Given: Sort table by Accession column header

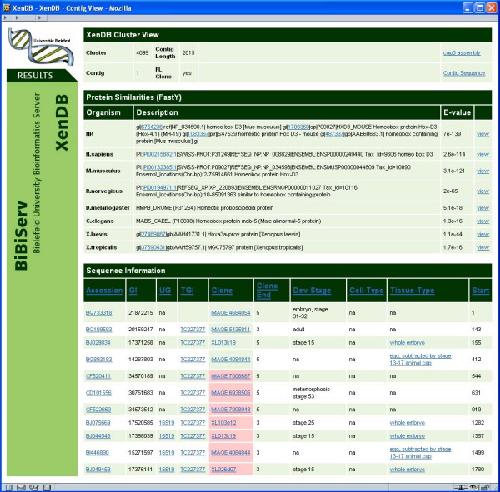Looking at the screenshot, I should pos(104,290).
